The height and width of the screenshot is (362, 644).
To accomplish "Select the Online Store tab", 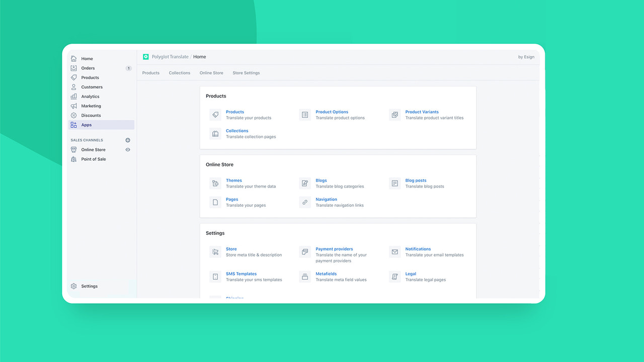I will [x=211, y=73].
